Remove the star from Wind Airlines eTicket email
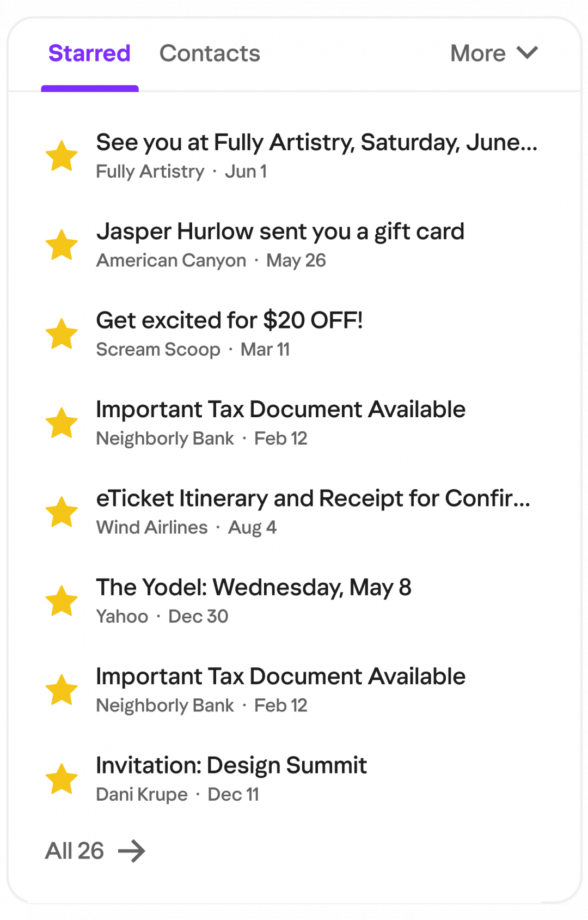The height and width of the screenshot is (920, 588). (x=62, y=512)
